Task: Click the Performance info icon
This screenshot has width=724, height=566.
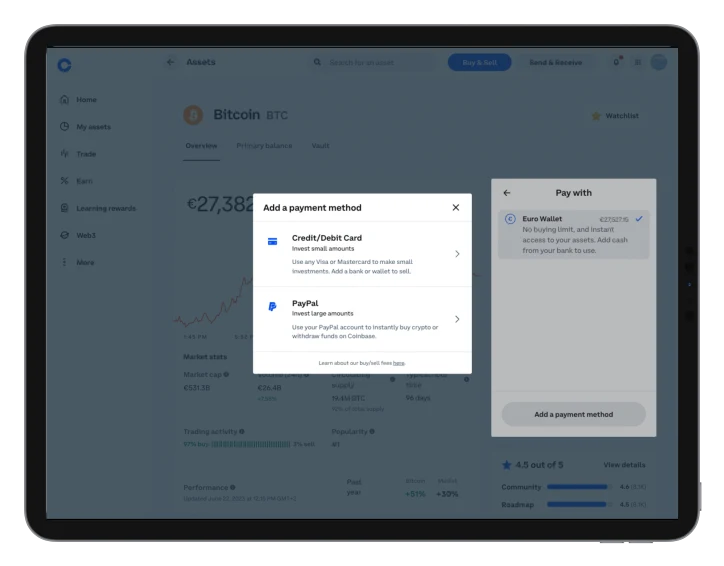Action: coord(233,487)
